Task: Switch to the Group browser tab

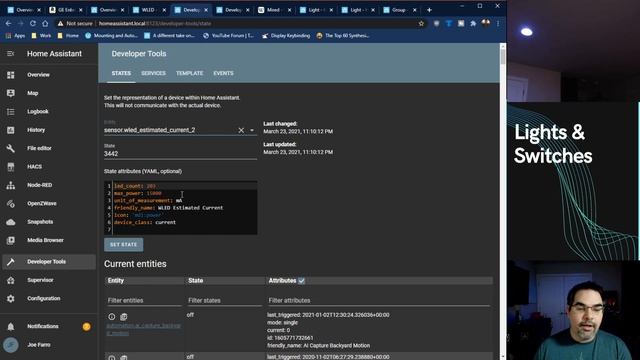Action: [400, 10]
